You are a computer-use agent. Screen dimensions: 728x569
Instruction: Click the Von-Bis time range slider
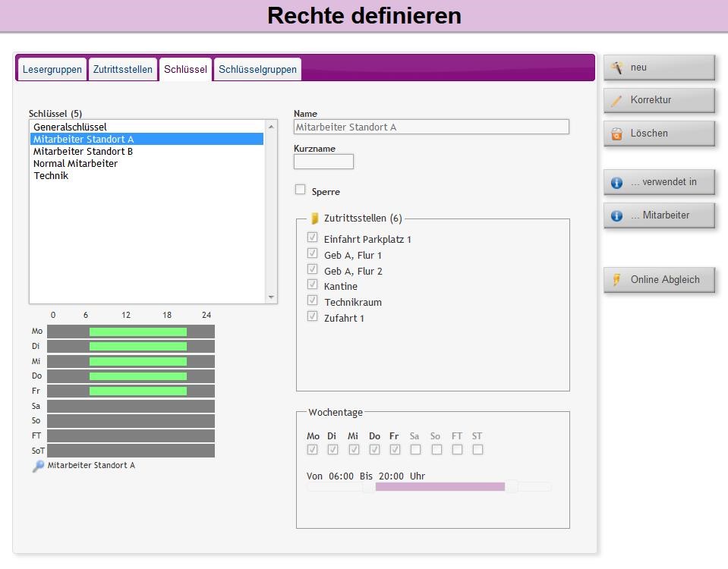[x=440, y=486]
